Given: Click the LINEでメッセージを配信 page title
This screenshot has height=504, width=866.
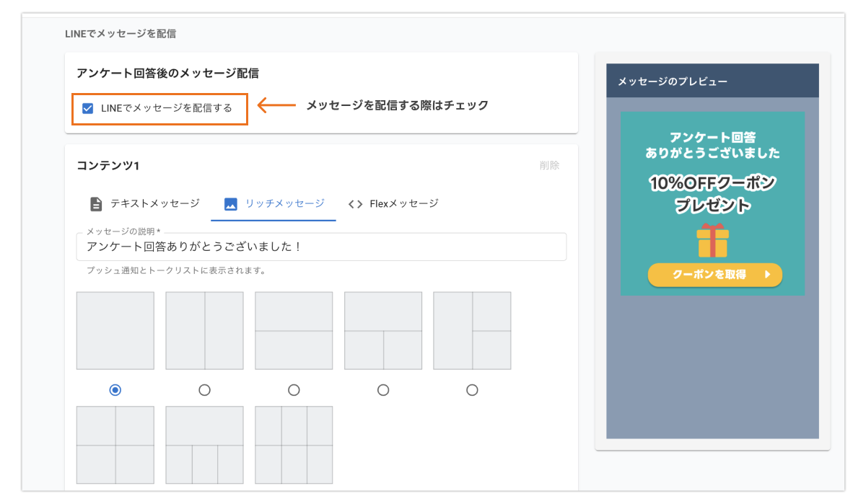Looking at the screenshot, I should coord(121,33).
